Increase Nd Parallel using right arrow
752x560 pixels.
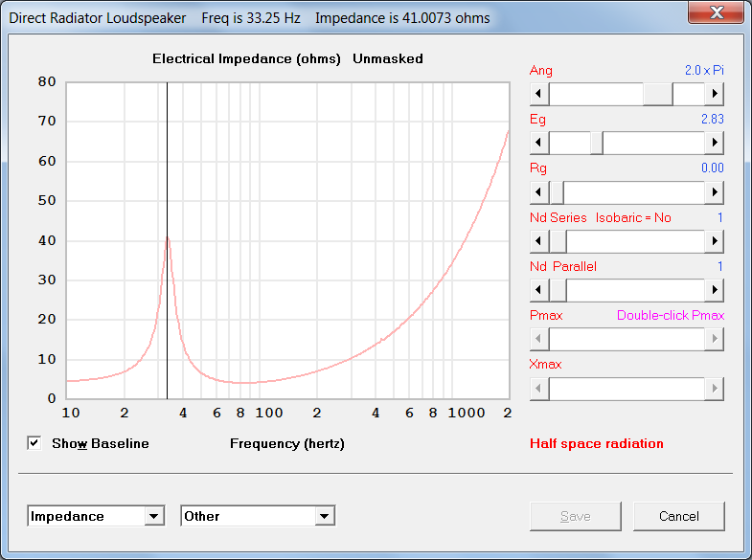[x=714, y=290]
